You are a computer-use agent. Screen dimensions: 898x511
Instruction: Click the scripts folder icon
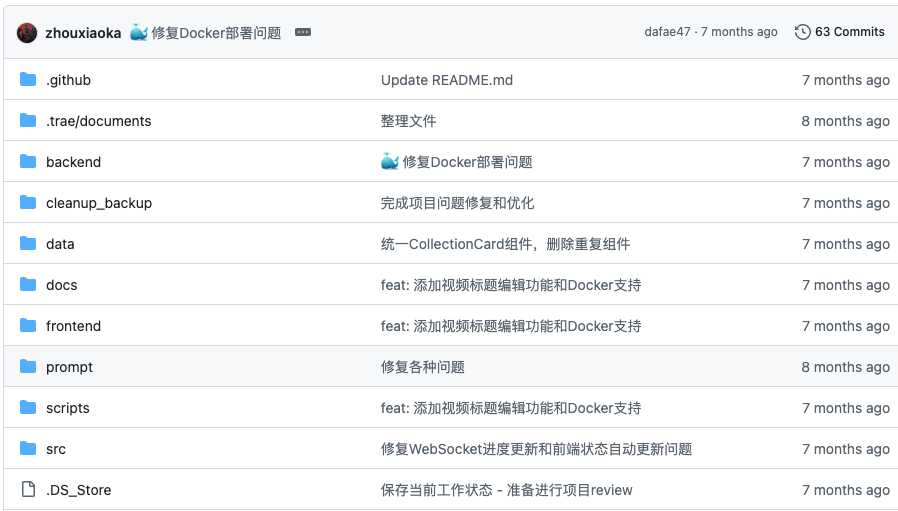coord(28,407)
